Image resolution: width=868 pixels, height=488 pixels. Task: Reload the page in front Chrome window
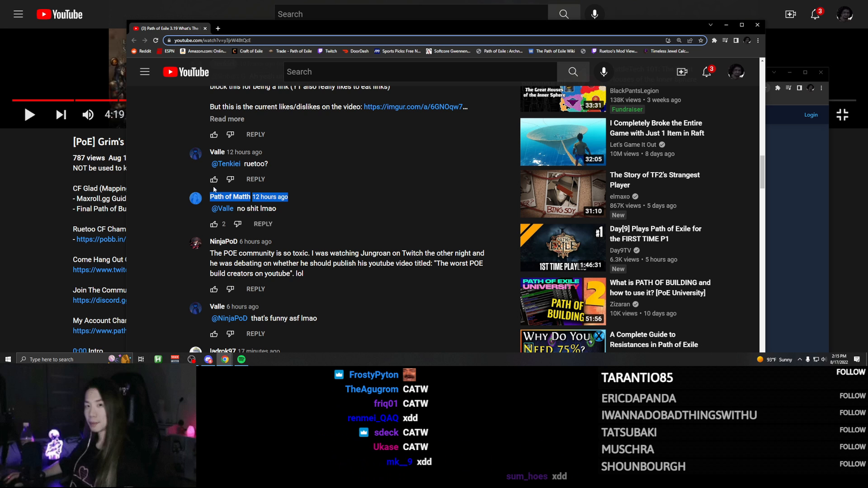pyautogui.click(x=156, y=40)
